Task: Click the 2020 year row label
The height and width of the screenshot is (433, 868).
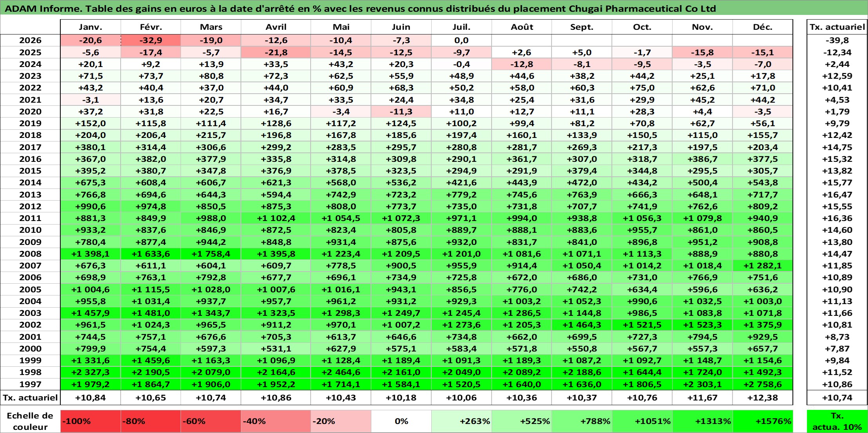Action: pyautogui.click(x=30, y=112)
